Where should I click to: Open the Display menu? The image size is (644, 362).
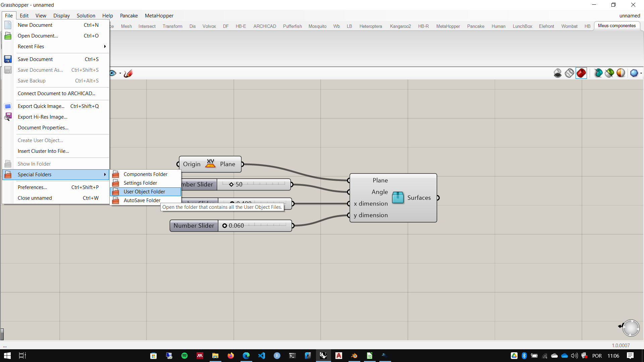click(x=61, y=16)
